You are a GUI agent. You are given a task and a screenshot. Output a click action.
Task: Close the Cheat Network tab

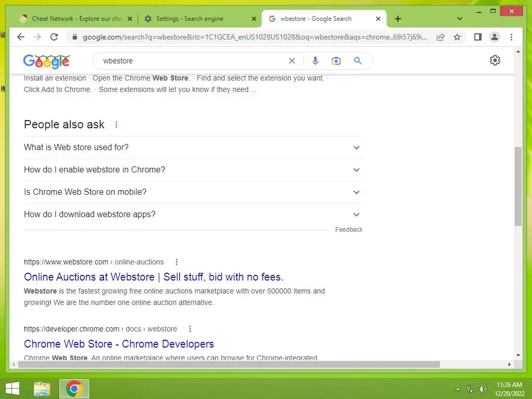pyautogui.click(x=129, y=19)
